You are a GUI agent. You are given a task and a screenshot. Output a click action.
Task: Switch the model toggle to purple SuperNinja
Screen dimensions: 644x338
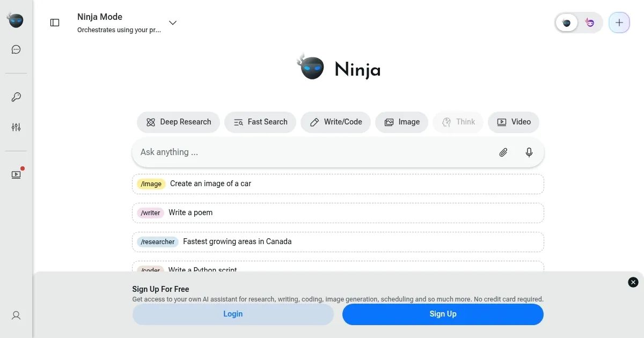coord(589,23)
